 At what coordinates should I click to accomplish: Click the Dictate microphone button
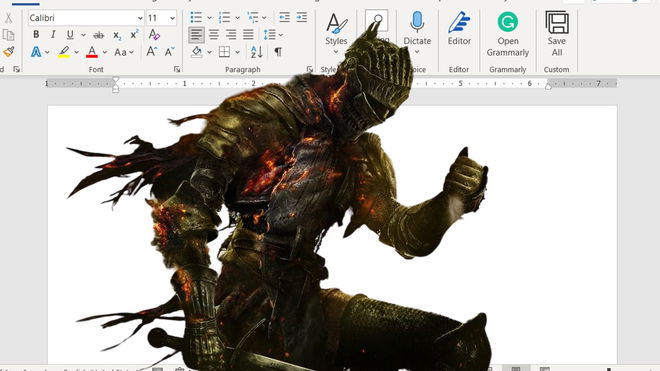pyautogui.click(x=417, y=34)
